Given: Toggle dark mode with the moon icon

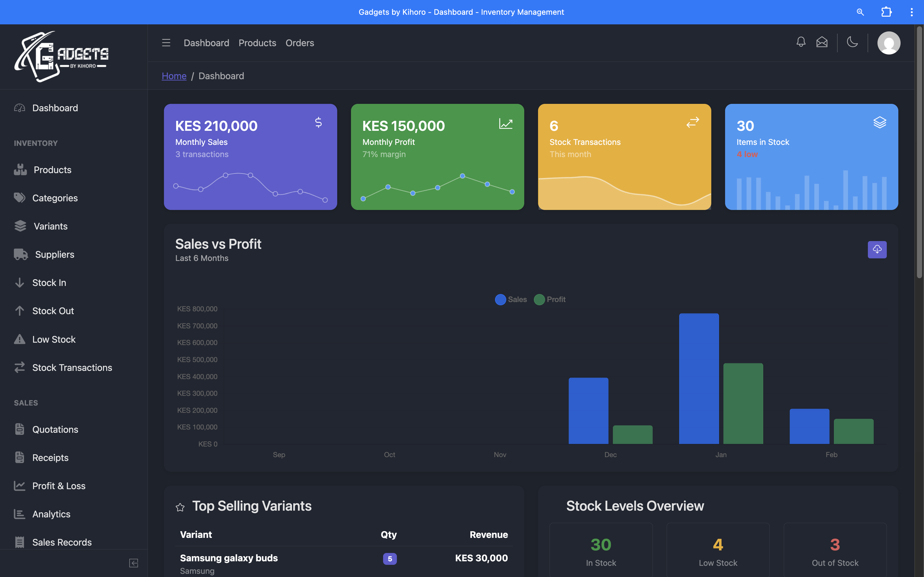Looking at the screenshot, I should (x=852, y=42).
